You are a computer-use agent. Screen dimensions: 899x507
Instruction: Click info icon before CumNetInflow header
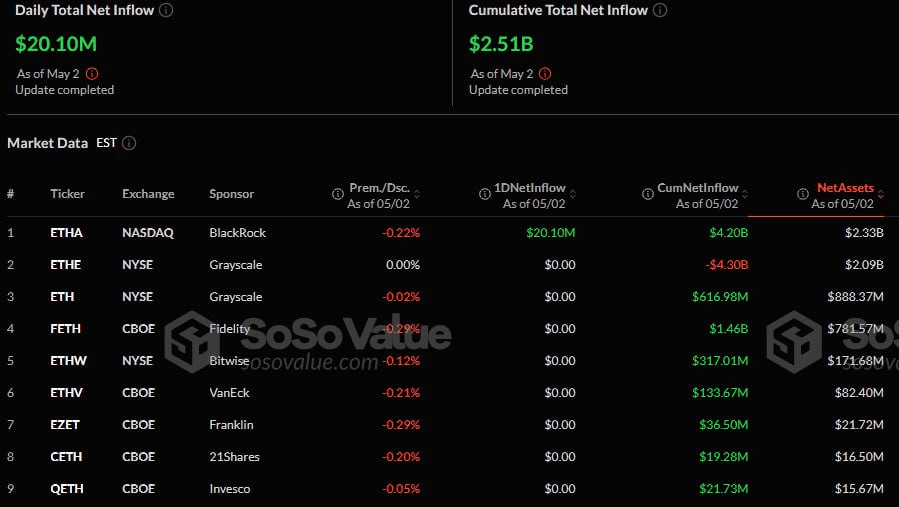pos(648,194)
